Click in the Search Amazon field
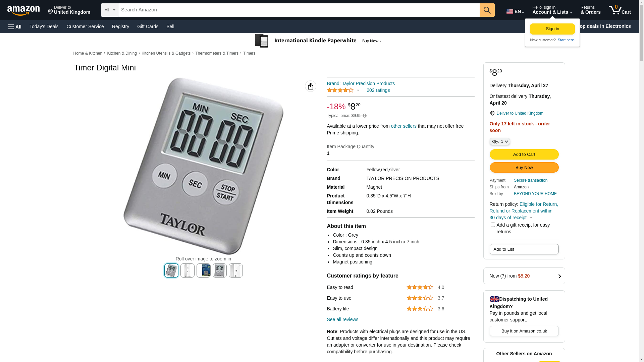The height and width of the screenshot is (362, 644). (x=299, y=10)
